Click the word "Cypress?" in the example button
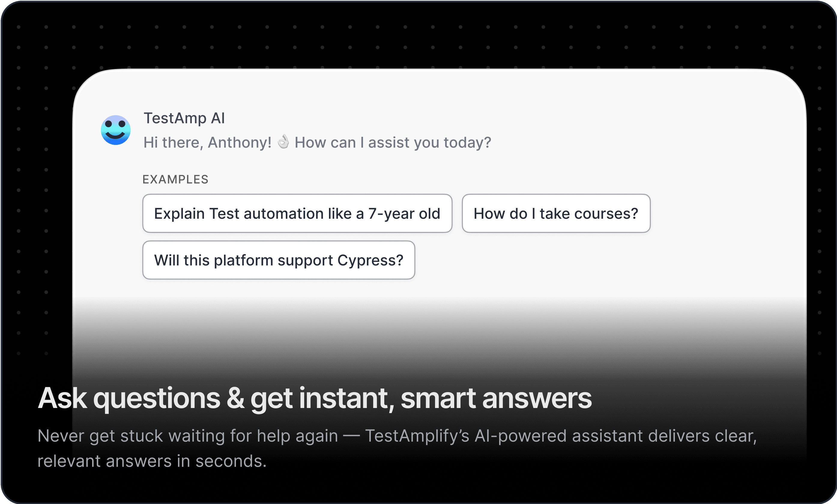 point(370,260)
